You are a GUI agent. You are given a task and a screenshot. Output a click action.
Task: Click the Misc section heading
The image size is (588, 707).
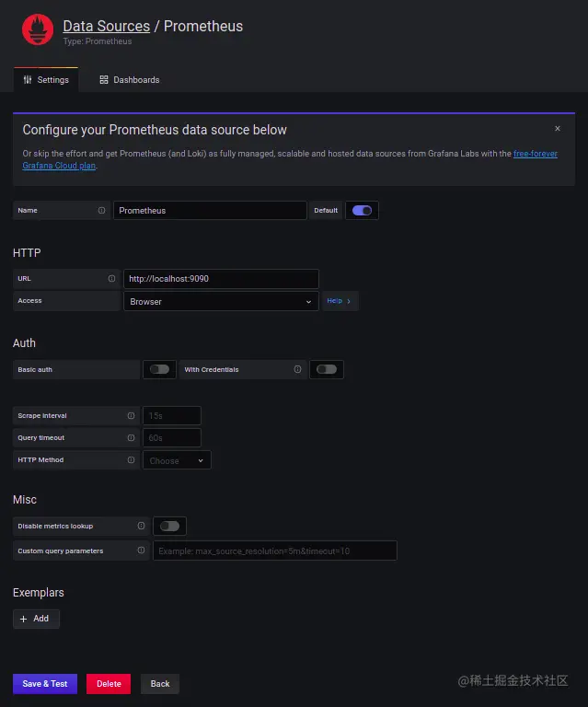pyautogui.click(x=25, y=500)
